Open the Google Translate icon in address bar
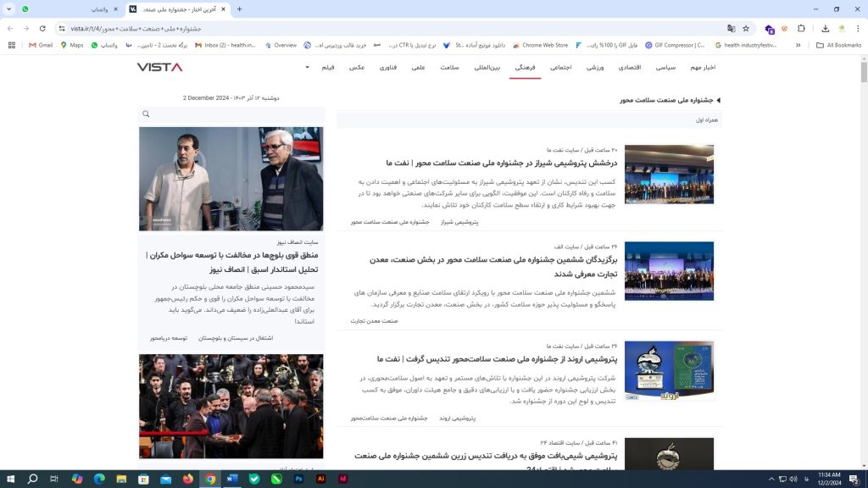Viewport: 868px width, 488px height. click(731, 28)
